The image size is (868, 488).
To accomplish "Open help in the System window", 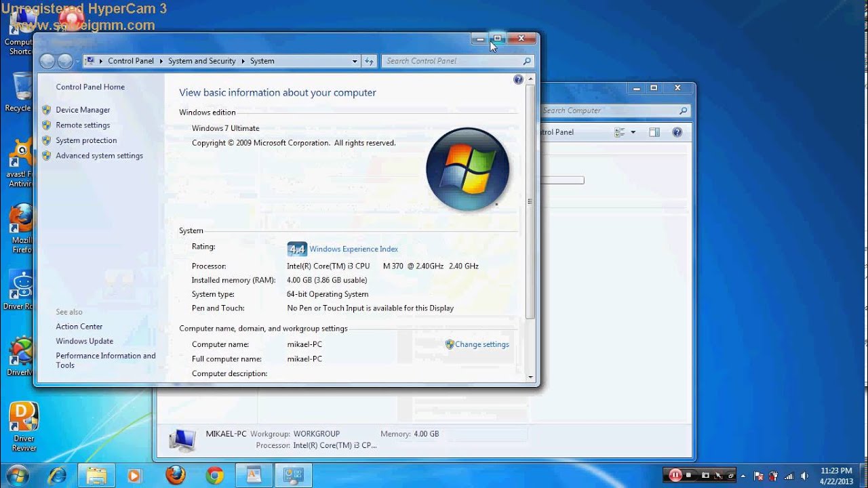I will pyautogui.click(x=518, y=79).
